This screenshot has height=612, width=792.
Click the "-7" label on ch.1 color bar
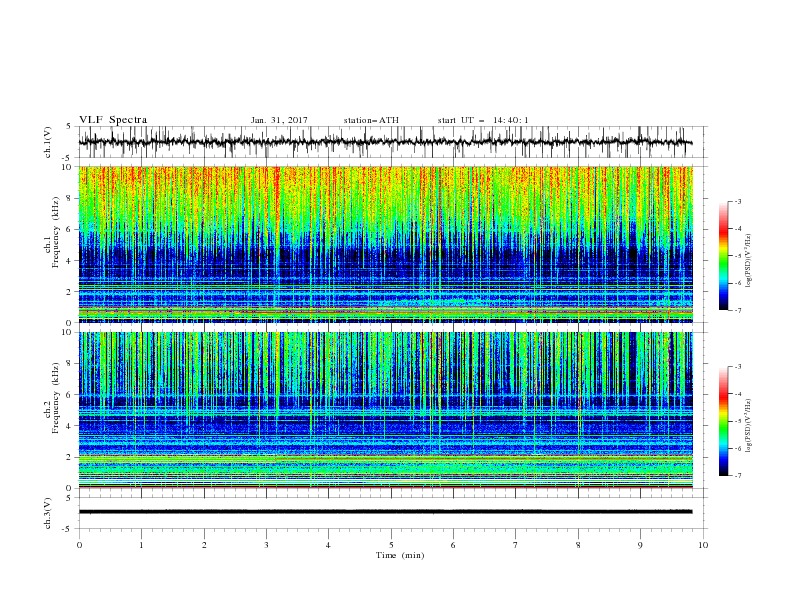tap(737, 310)
